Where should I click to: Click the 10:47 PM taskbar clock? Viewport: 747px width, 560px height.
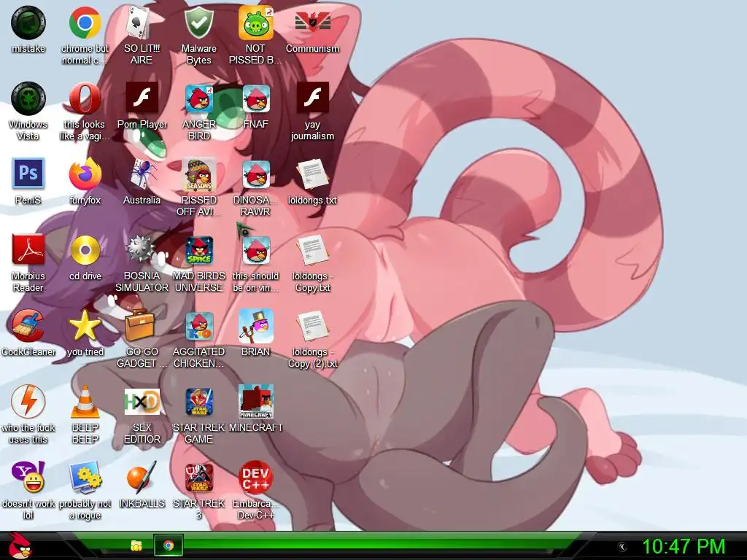click(x=684, y=546)
